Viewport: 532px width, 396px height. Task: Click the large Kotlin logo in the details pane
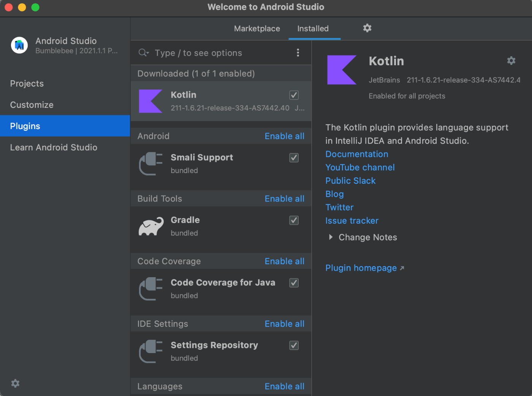point(342,70)
